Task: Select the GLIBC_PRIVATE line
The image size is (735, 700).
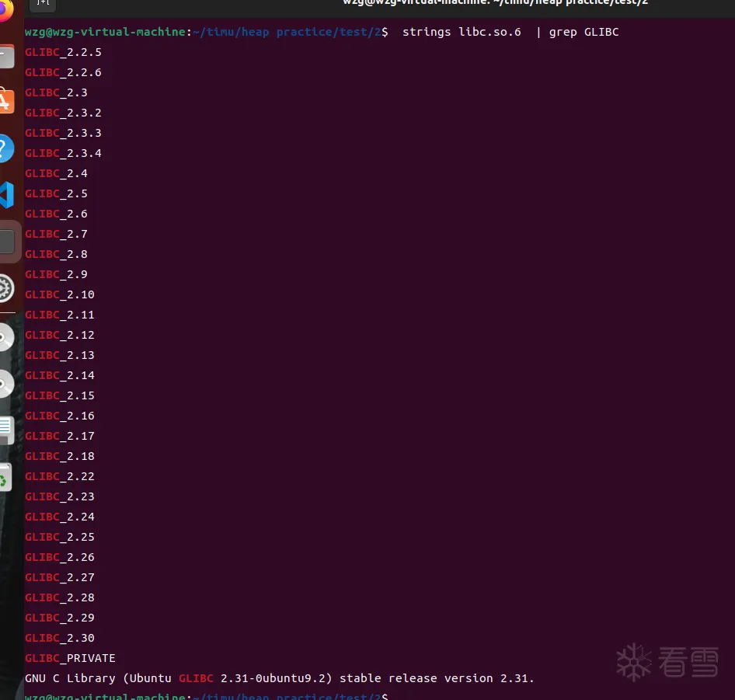Action: coord(70,658)
